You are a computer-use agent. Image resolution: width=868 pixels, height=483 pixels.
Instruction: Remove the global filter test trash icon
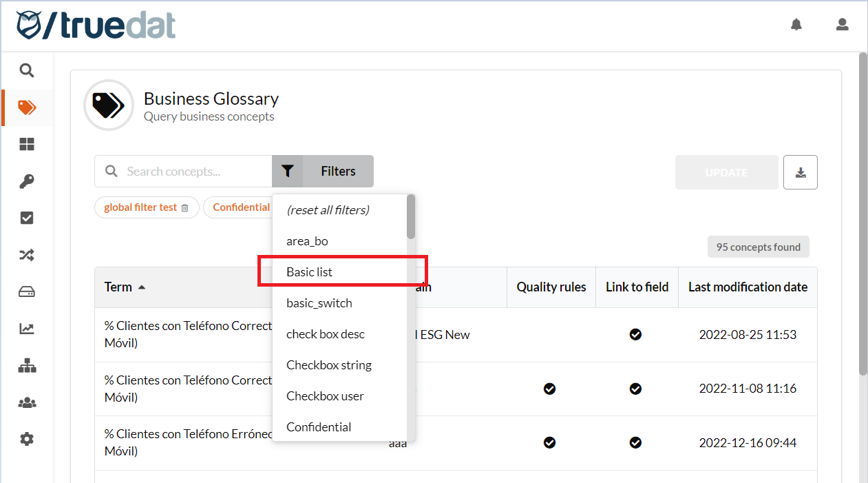pos(184,208)
